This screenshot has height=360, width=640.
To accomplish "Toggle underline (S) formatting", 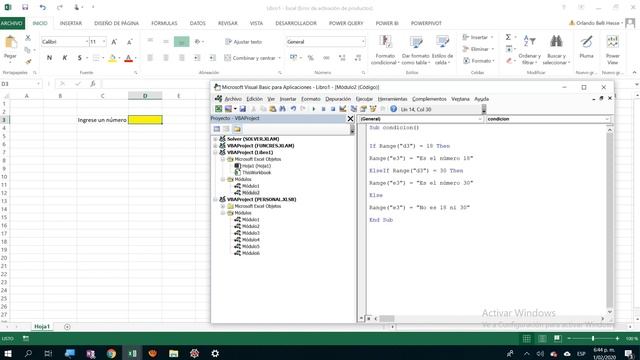I will [x=80, y=58].
